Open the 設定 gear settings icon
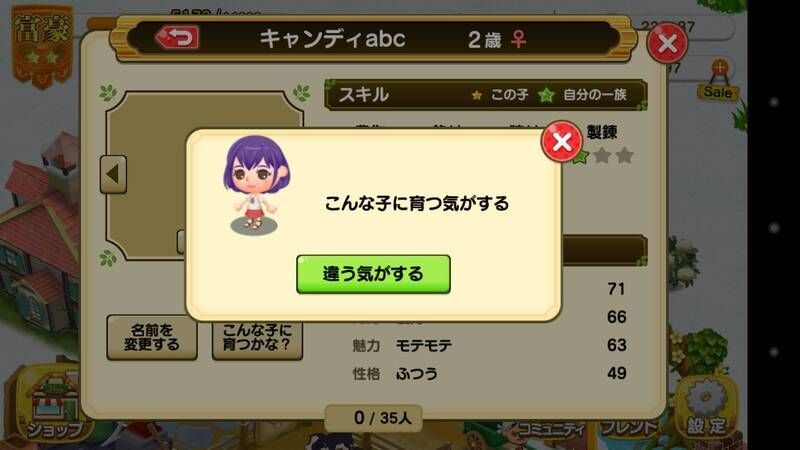Image resolution: width=800 pixels, height=450 pixels. click(x=706, y=408)
